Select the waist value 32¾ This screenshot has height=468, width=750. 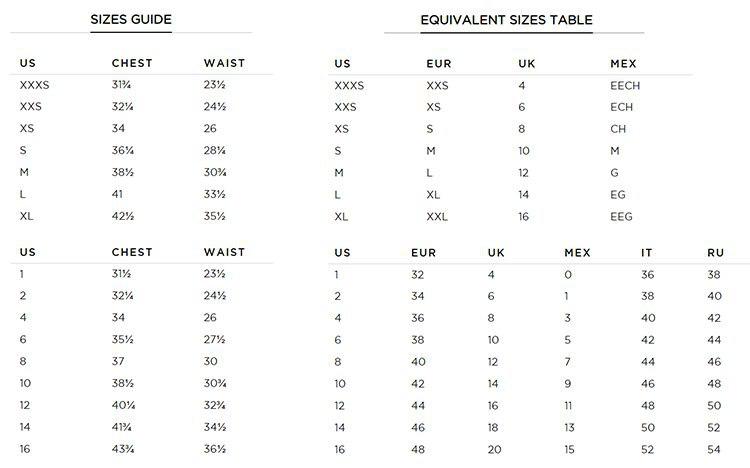click(x=215, y=406)
